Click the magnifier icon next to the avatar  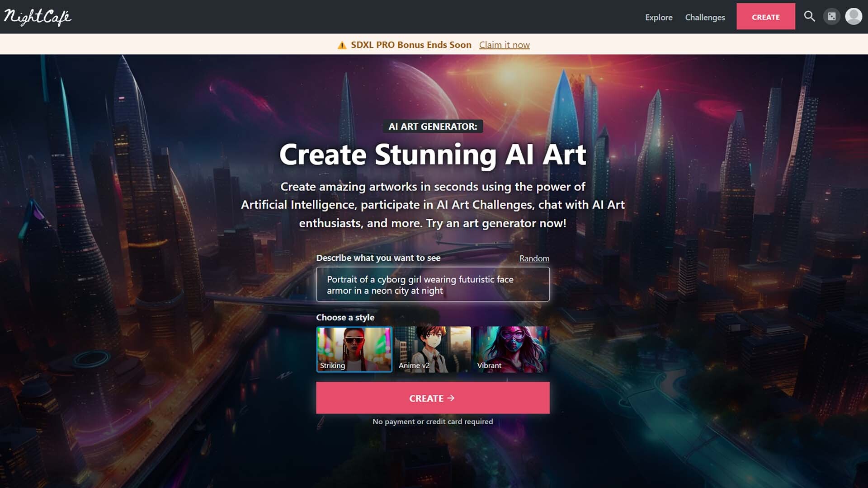(810, 17)
